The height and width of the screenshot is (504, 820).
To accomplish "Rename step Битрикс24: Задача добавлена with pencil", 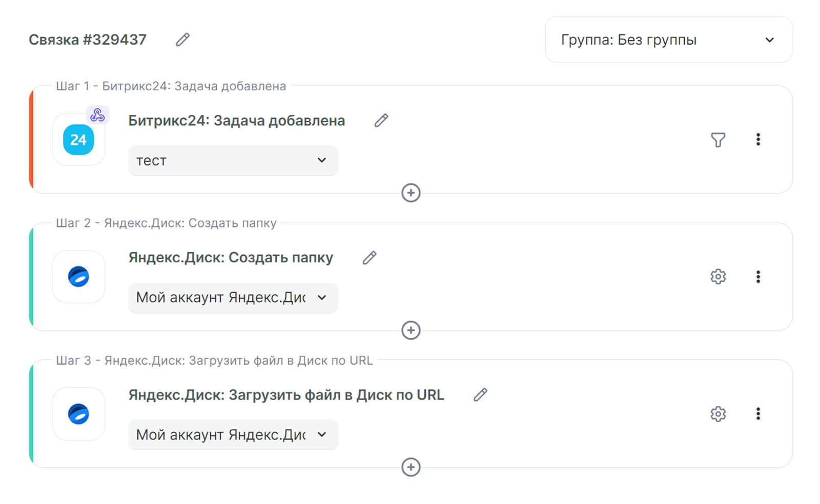I will tap(381, 120).
